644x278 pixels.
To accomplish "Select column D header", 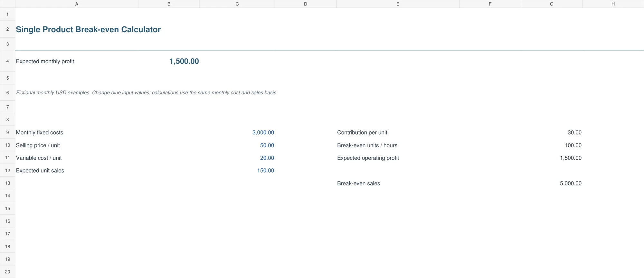I will click(306, 4).
